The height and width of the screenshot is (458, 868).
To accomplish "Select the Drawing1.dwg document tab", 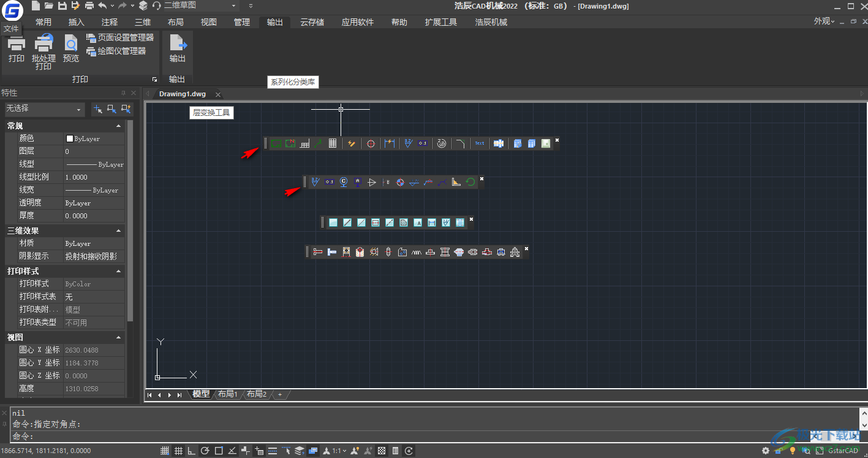I will click(183, 94).
